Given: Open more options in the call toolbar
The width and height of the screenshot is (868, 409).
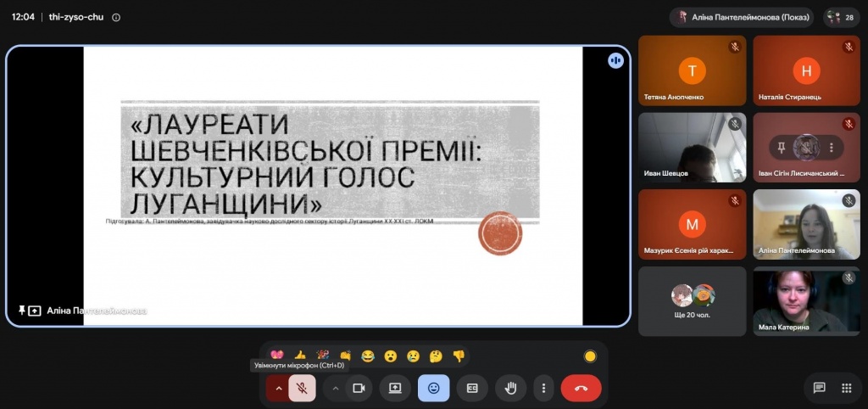Looking at the screenshot, I should click(543, 388).
